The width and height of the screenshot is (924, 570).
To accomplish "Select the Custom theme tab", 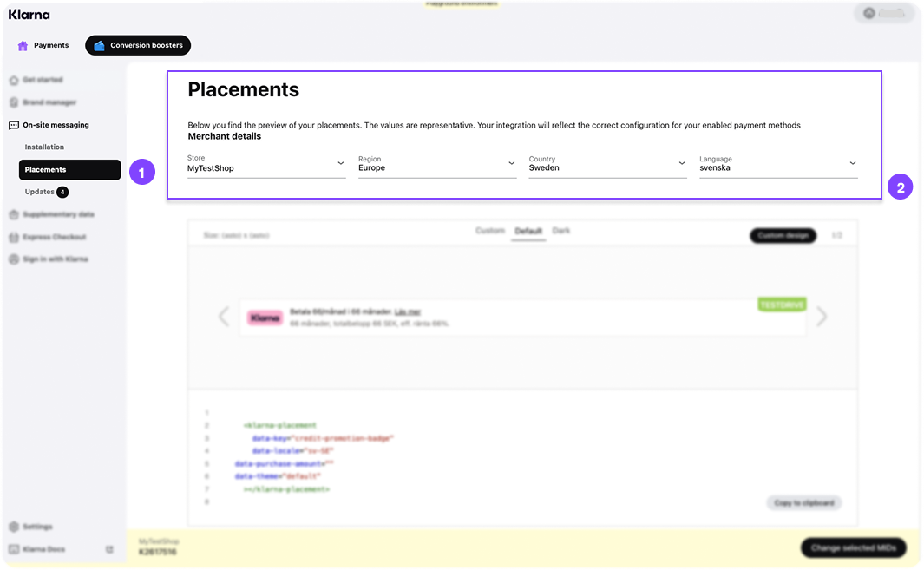I will coord(490,231).
